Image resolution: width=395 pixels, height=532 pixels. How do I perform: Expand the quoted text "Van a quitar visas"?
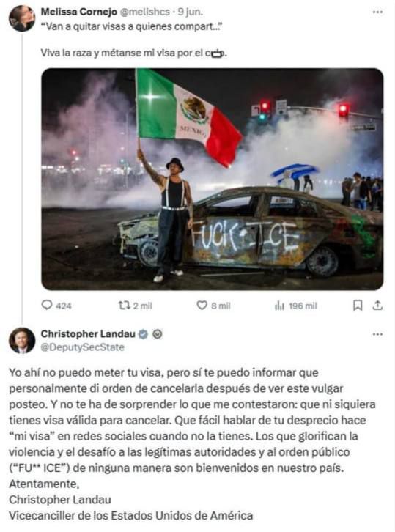(132, 26)
